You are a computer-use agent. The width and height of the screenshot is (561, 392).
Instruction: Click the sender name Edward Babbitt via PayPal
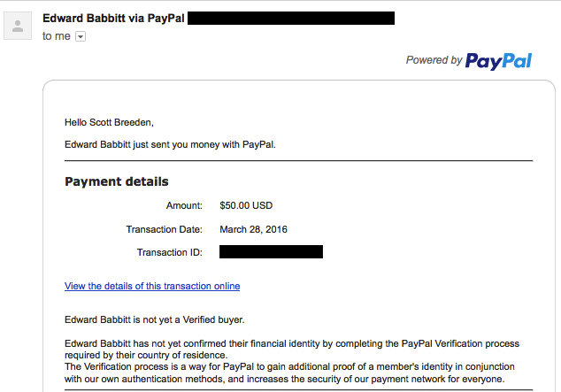(113, 19)
